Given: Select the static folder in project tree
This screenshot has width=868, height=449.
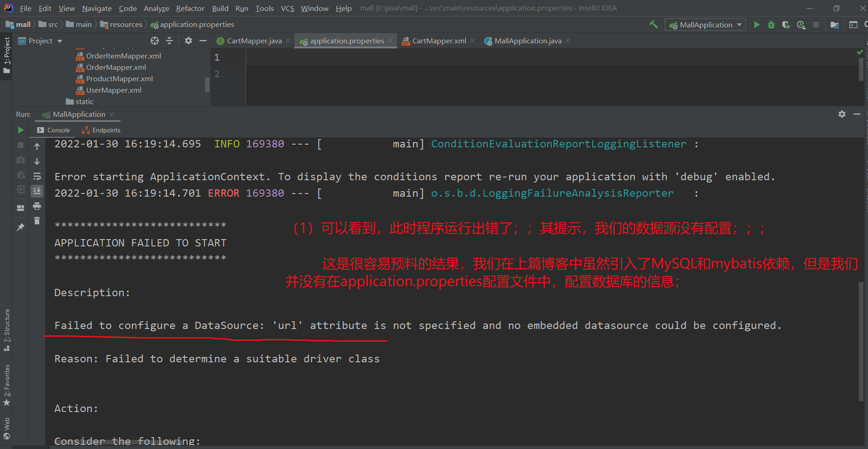Looking at the screenshot, I should (80, 101).
